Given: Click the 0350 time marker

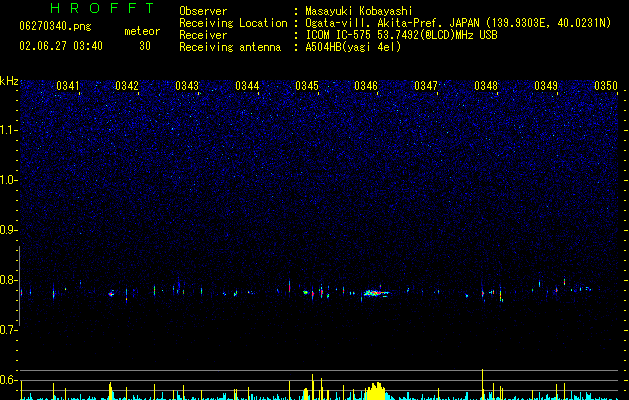Looking at the screenshot, I should [x=606, y=86].
